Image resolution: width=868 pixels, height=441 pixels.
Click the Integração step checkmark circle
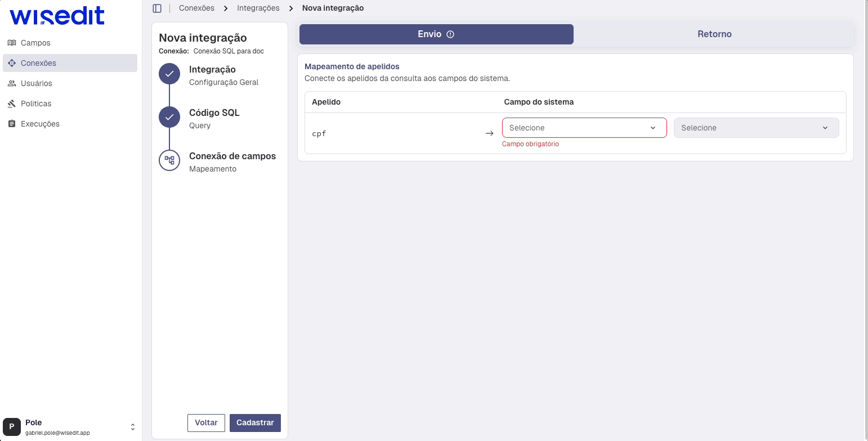point(169,74)
